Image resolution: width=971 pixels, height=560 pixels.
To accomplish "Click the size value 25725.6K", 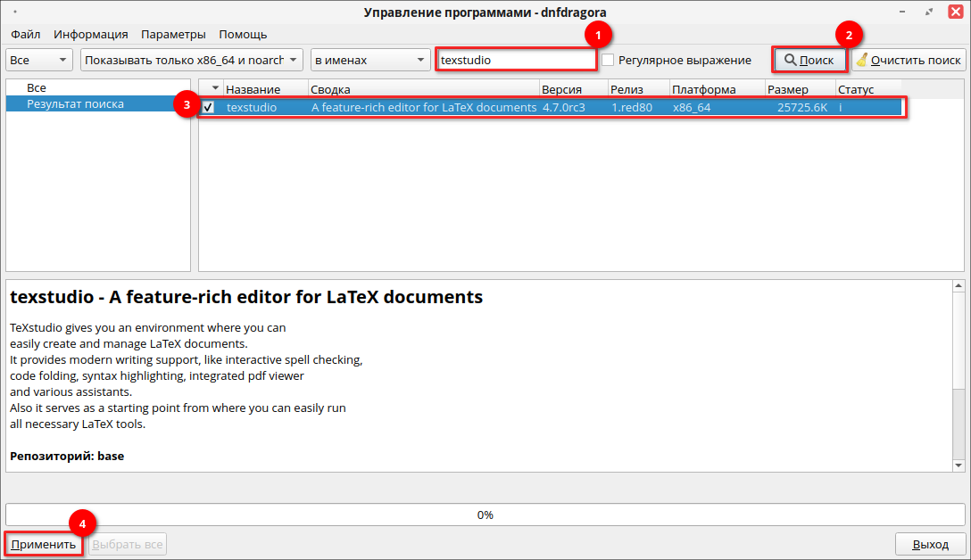I will [802, 107].
